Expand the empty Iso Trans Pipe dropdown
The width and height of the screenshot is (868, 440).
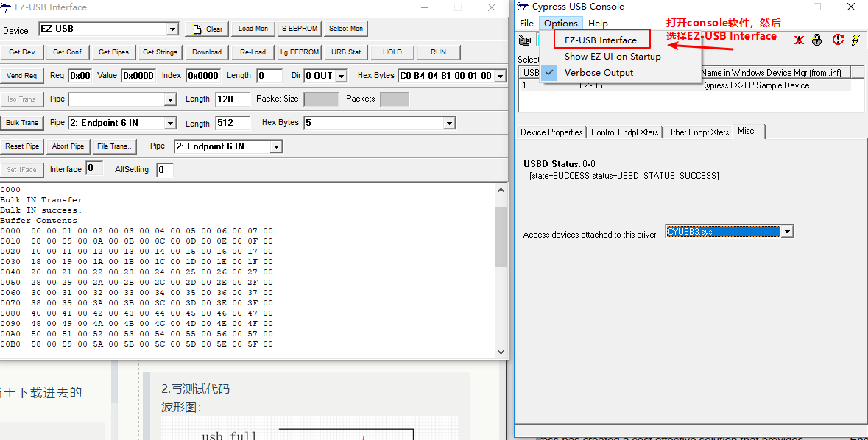170,99
